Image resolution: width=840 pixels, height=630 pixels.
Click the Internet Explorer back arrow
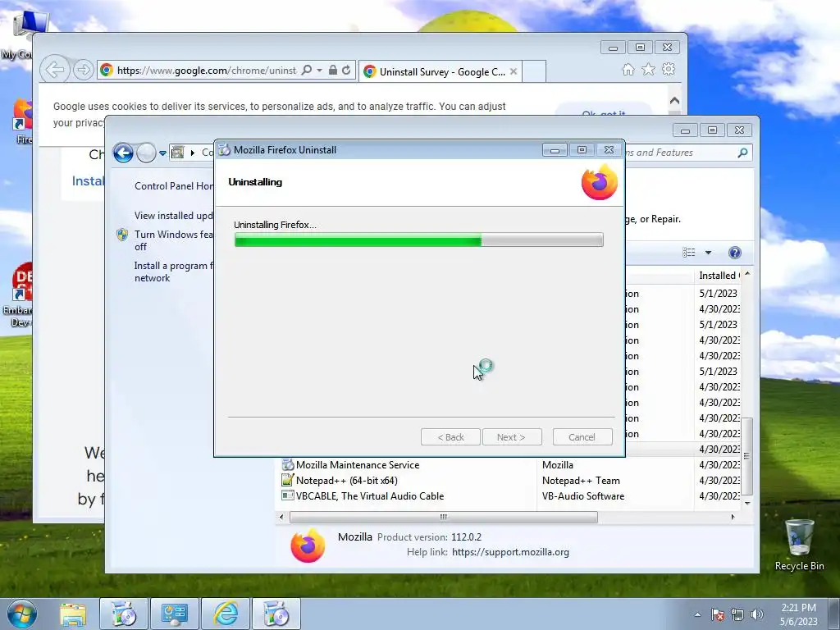55,70
